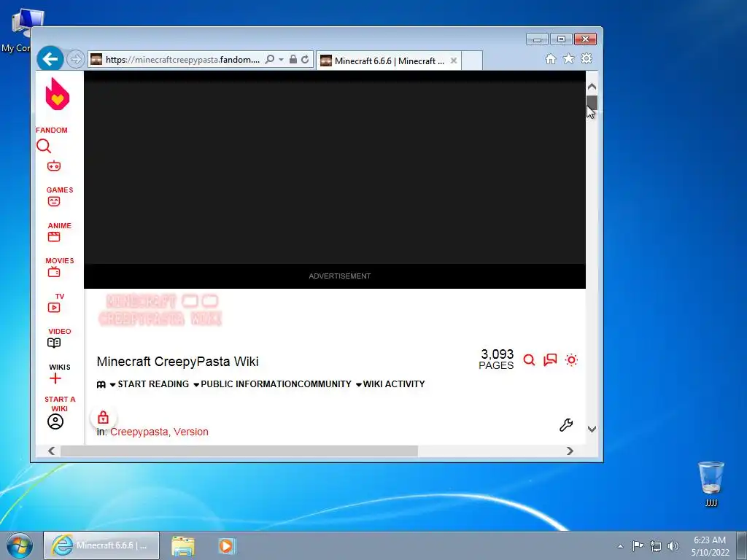Click the 3,093 PAGES counter
The image size is (747, 560).
pos(496,359)
